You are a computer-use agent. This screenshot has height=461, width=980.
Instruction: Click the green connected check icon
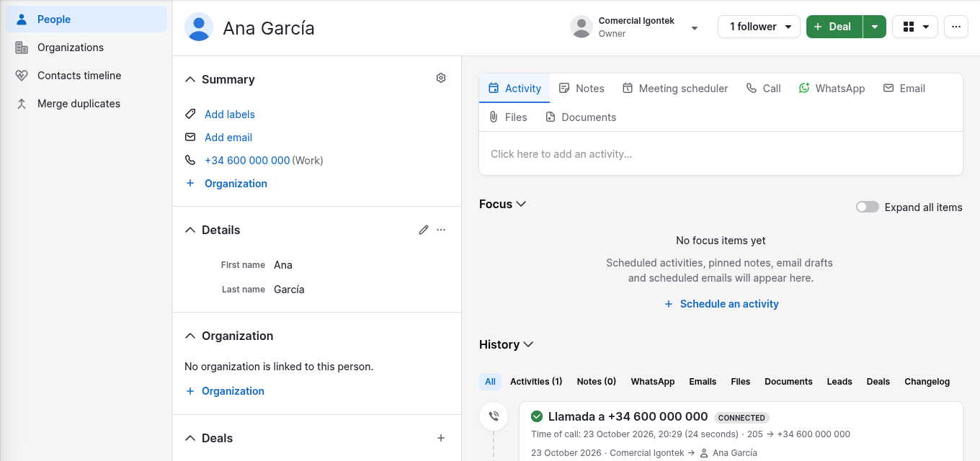tap(537, 416)
